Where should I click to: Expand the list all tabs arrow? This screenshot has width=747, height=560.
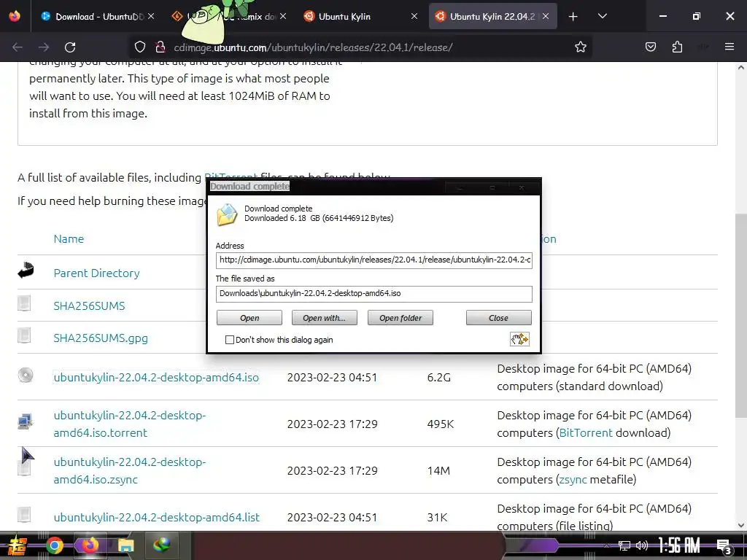pyautogui.click(x=602, y=16)
